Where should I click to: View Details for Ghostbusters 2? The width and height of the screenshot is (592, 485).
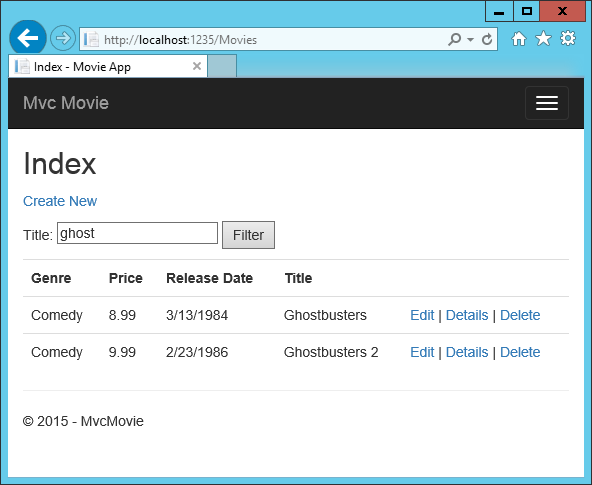(x=467, y=352)
